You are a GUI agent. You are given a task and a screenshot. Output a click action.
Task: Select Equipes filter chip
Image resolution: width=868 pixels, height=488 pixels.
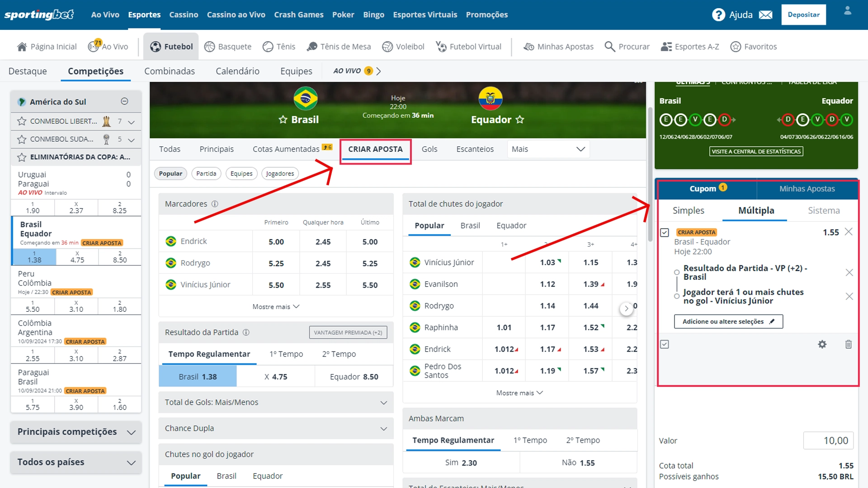(241, 174)
